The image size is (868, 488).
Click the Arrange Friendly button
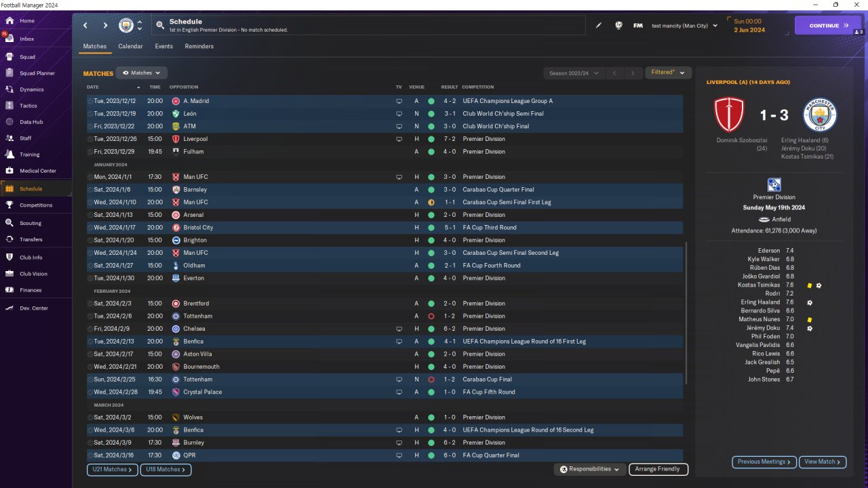(x=658, y=469)
